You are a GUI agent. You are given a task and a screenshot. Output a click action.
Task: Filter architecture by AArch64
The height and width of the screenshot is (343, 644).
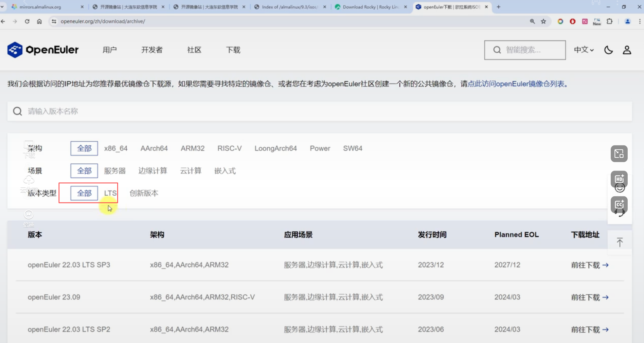(154, 148)
